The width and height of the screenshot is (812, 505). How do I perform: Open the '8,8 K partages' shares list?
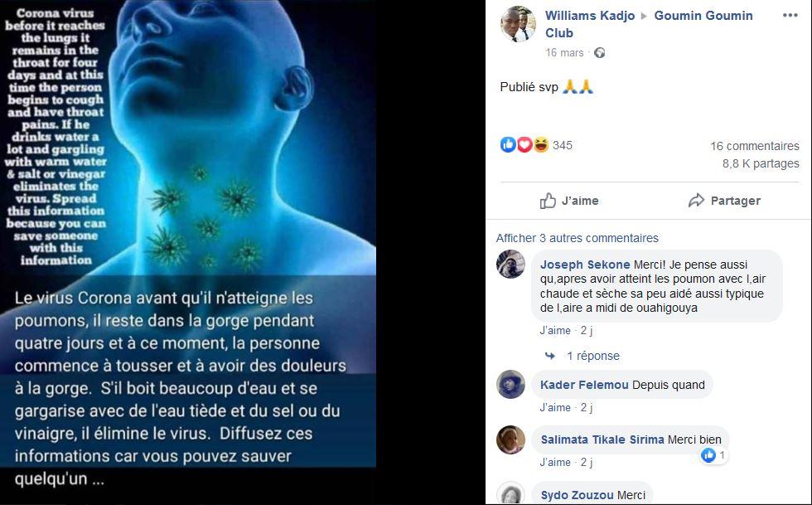click(x=761, y=163)
